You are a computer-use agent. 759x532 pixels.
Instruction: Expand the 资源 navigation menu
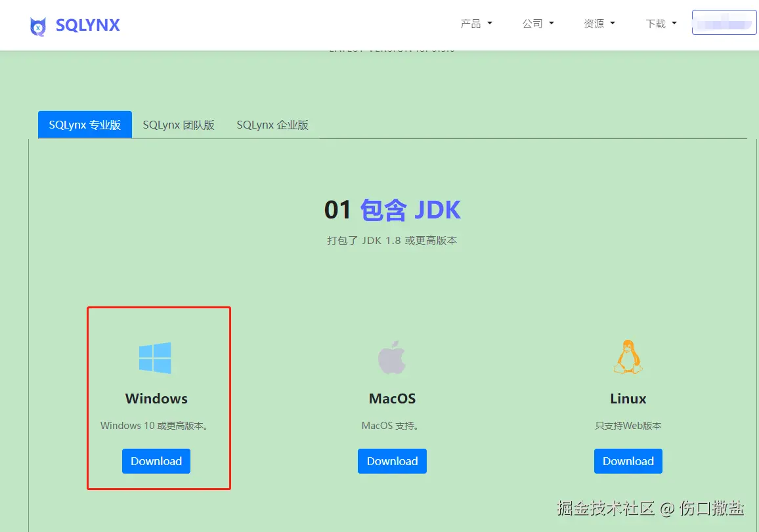point(599,23)
